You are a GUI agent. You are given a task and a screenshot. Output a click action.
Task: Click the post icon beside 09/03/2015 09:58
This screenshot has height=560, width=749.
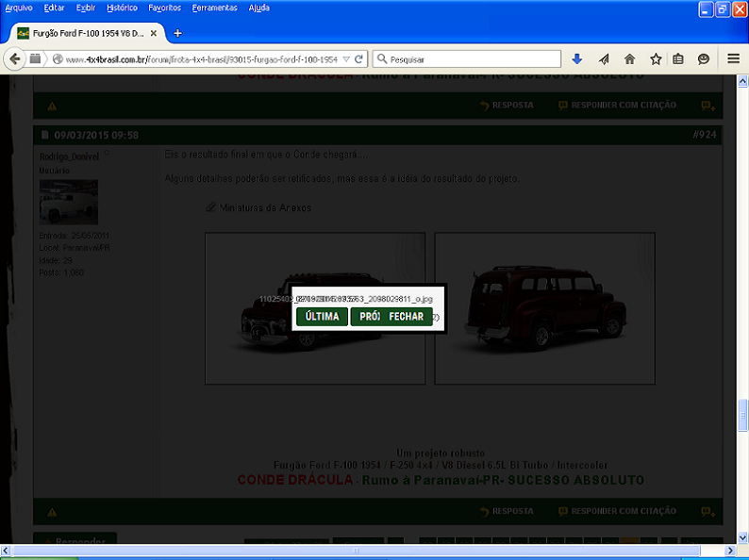(45, 135)
